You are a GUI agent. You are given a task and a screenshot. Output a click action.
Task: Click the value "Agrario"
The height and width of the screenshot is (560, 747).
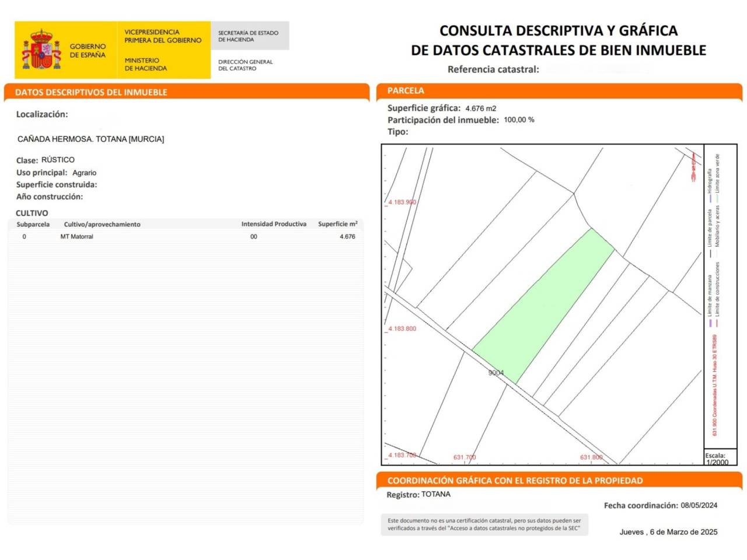pos(85,173)
